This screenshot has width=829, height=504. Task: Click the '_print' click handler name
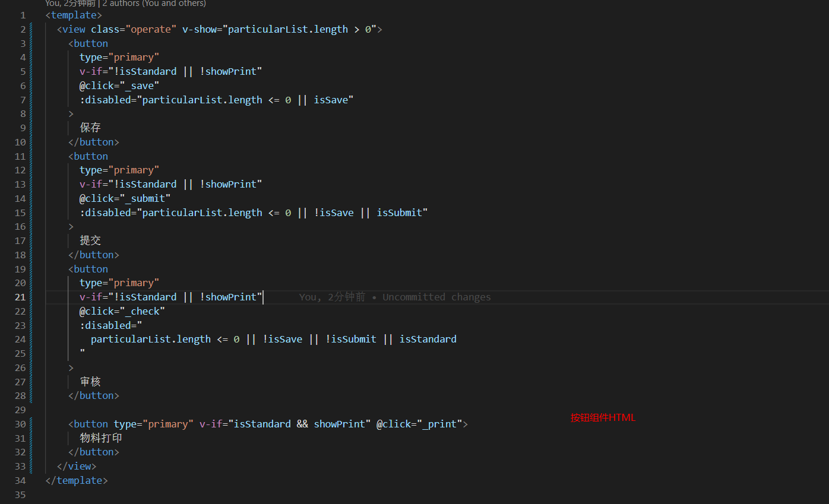point(442,424)
